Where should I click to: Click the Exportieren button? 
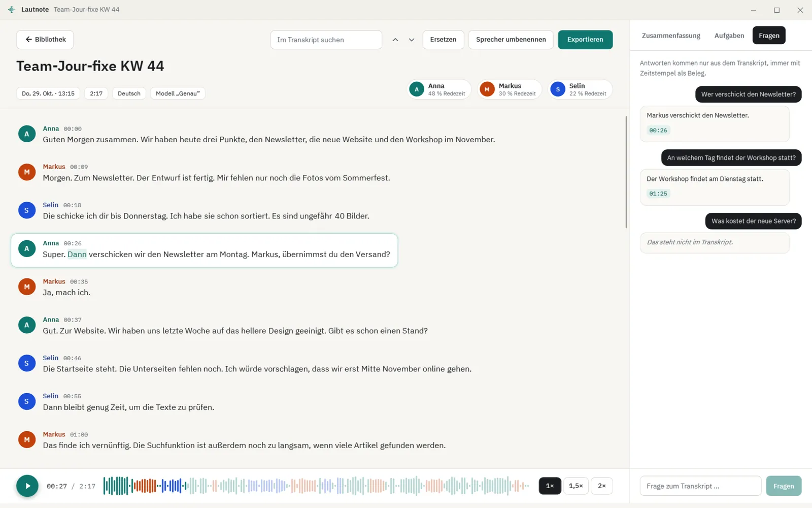click(x=585, y=40)
